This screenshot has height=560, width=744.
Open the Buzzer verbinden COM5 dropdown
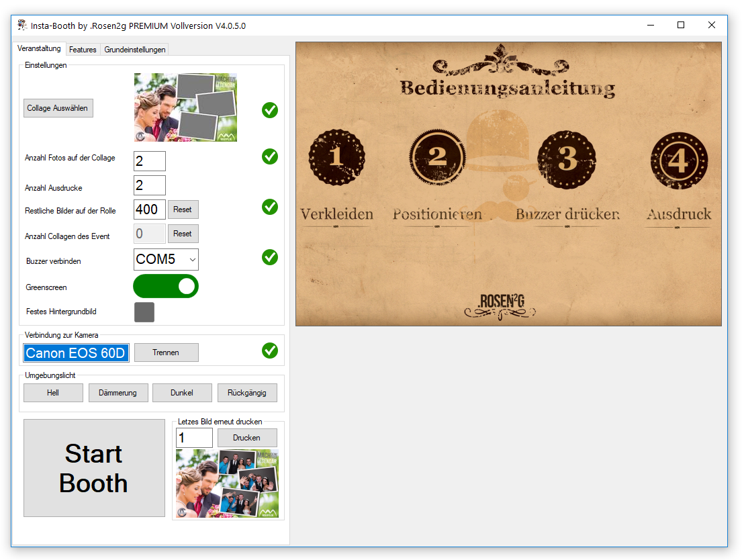point(166,260)
